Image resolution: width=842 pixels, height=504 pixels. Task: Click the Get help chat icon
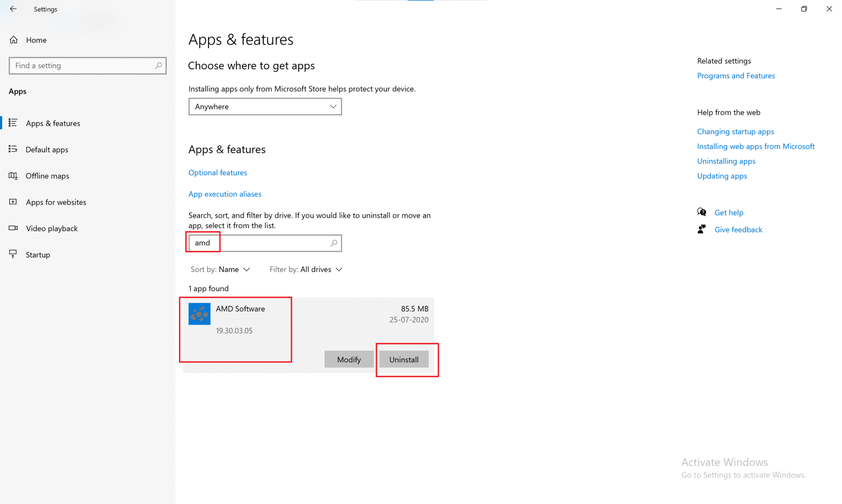pyautogui.click(x=702, y=212)
